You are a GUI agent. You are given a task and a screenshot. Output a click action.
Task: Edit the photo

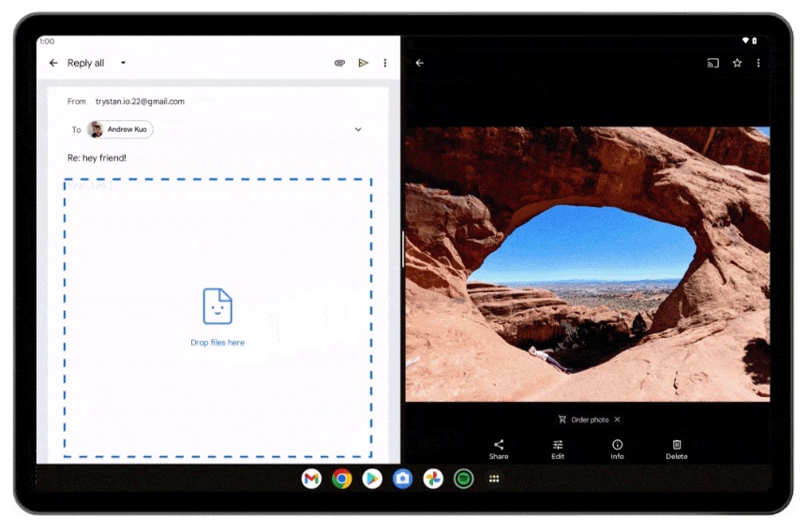coord(558,449)
